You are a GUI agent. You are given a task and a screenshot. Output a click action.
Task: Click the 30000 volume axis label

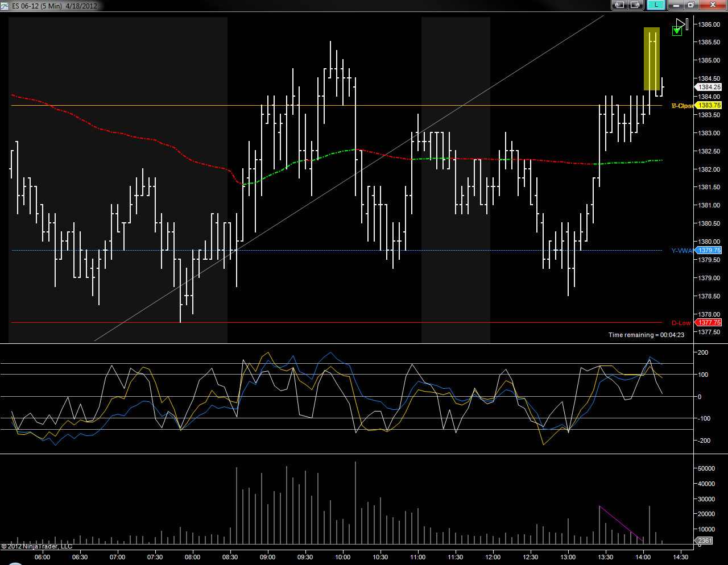(x=706, y=499)
